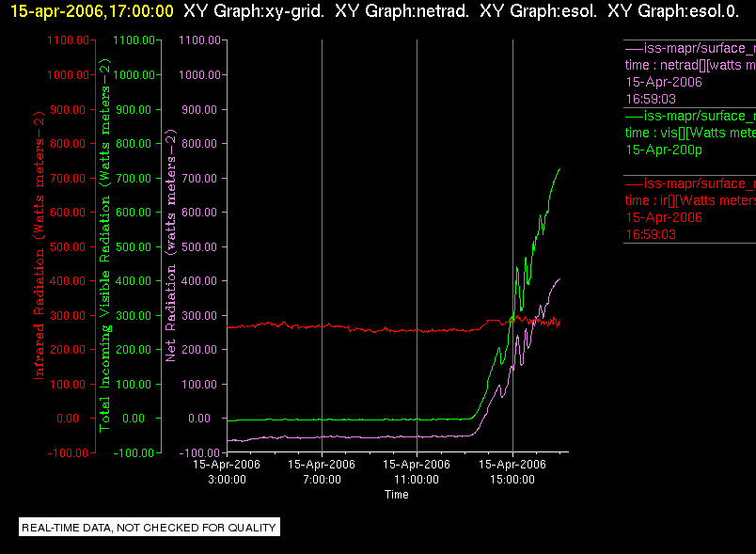Click the red 500.00 axis value

click(68, 246)
